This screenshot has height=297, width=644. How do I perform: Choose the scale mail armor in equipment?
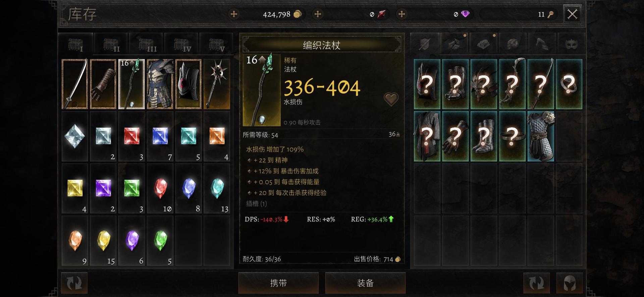540,136
